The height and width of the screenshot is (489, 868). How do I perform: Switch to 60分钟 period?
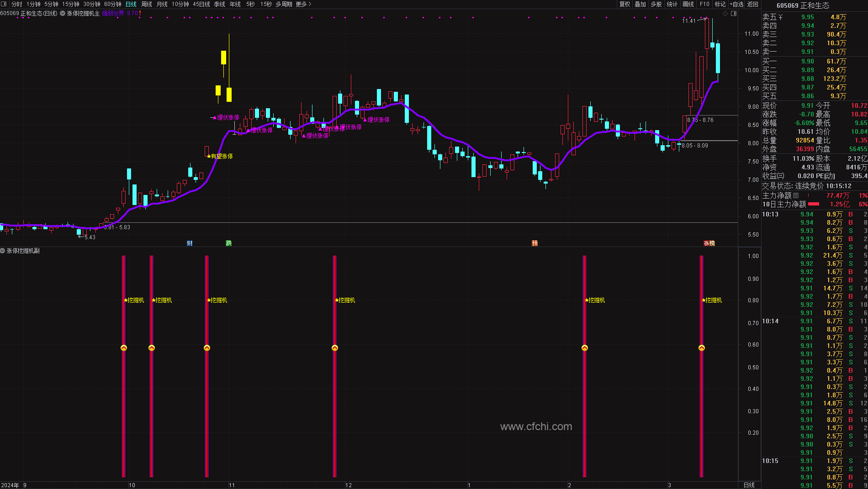pyautogui.click(x=113, y=4)
